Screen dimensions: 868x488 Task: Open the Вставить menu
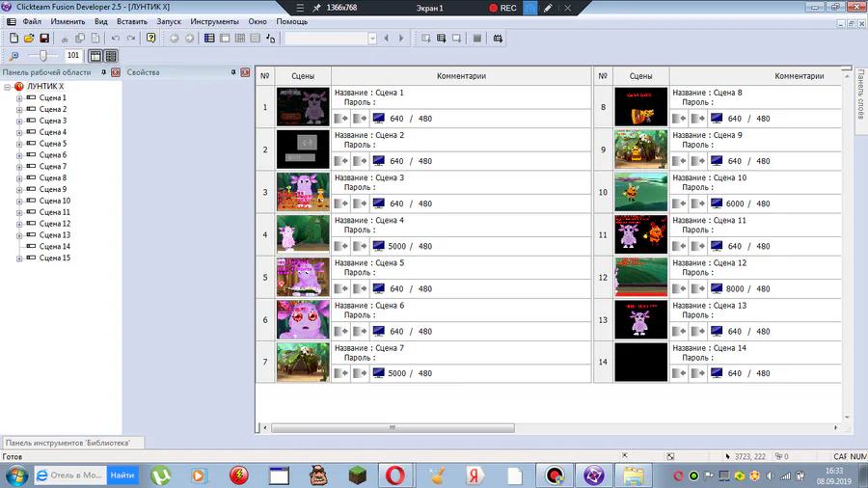coord(132,21)
